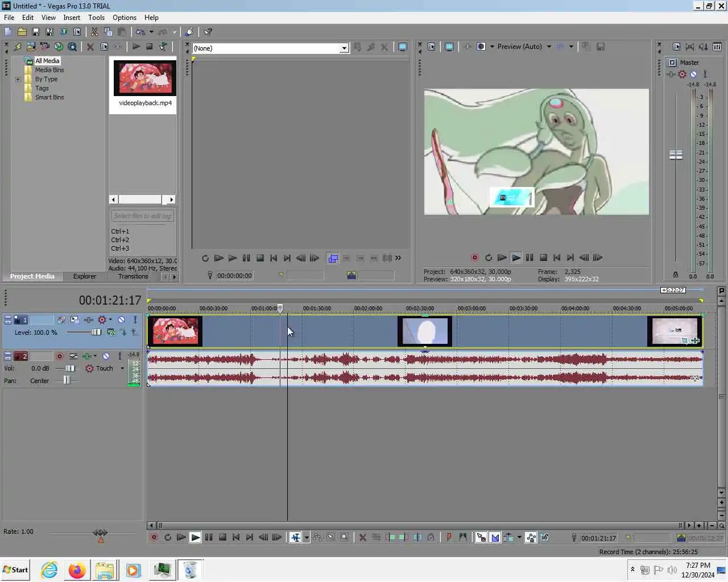Toggle Enable Snapping in timeline toolbar

point(481,537)
